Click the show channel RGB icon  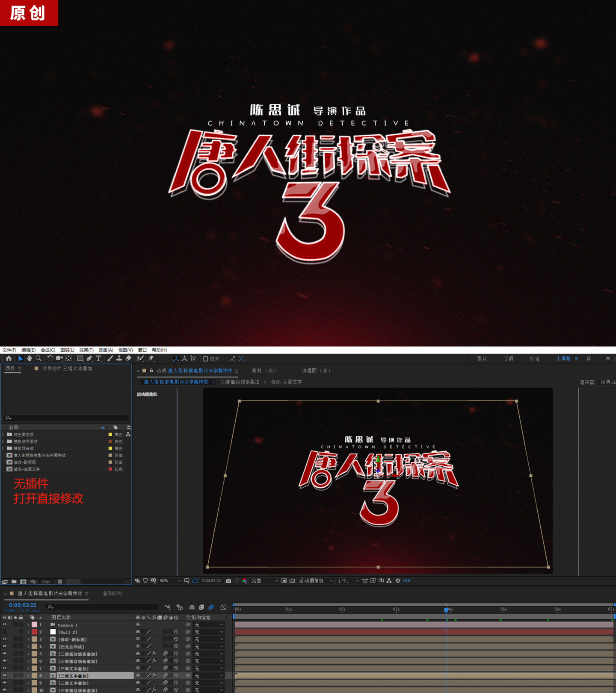point(245,581)
